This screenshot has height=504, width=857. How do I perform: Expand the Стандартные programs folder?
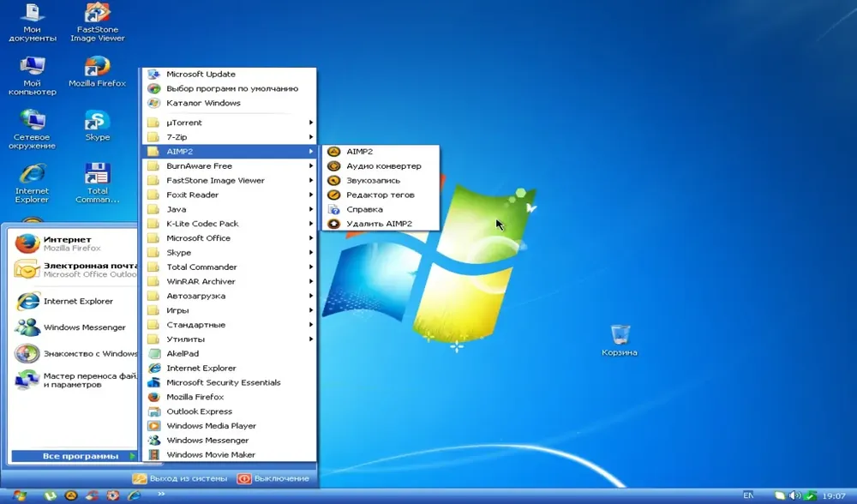(230, 325)
